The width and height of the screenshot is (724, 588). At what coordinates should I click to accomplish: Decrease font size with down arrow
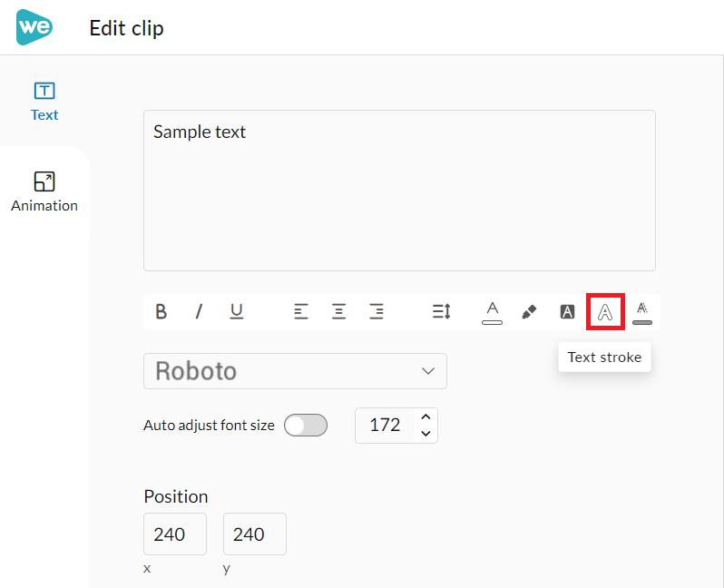pos(426,433)
